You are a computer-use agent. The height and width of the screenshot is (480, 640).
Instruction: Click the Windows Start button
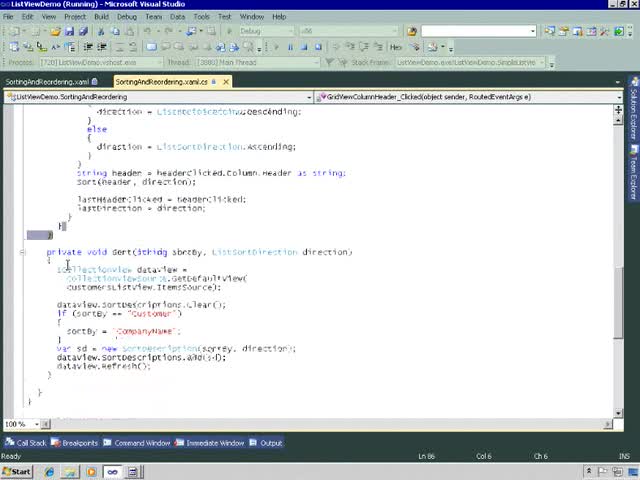[17, 471]
